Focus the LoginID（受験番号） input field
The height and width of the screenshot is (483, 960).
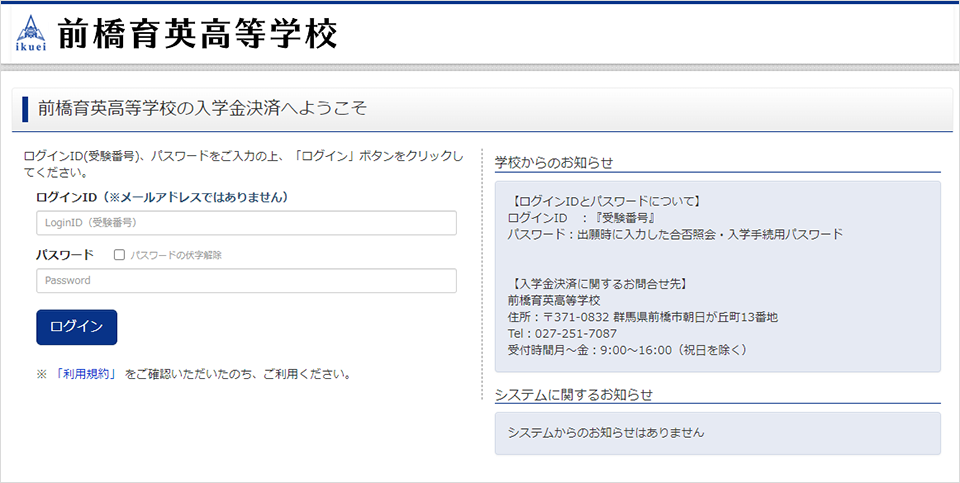pyautogui.click(x=246, y=223)
